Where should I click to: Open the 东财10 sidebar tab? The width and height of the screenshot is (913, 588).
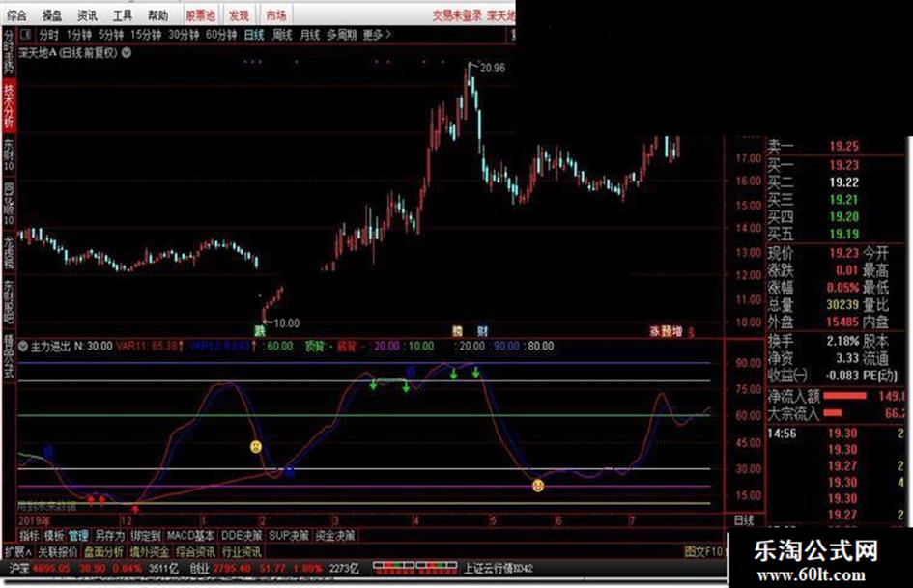pyautogui.click(x=9, y=154)
